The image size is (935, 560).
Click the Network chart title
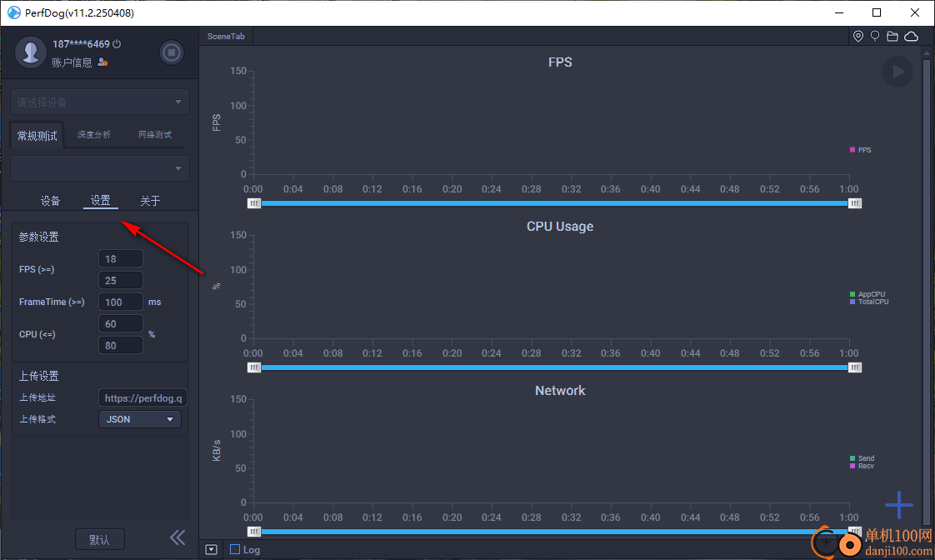click(x=560, y=391)
